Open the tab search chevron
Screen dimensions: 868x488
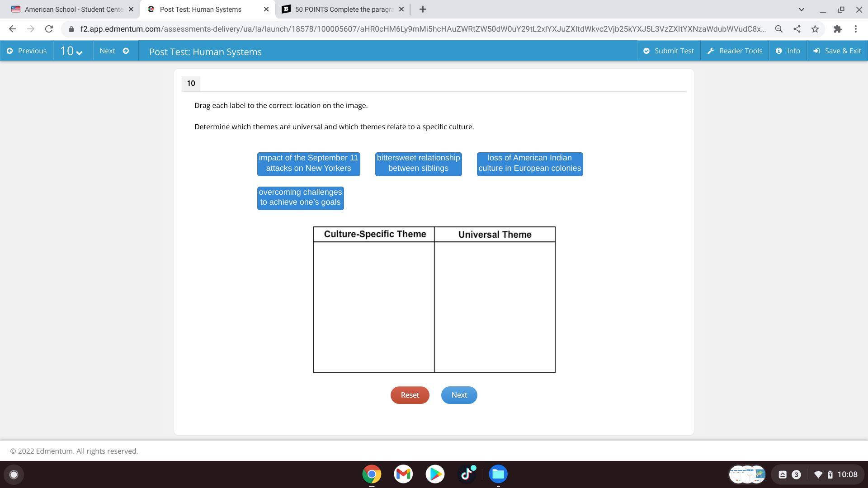click(801, 9)
